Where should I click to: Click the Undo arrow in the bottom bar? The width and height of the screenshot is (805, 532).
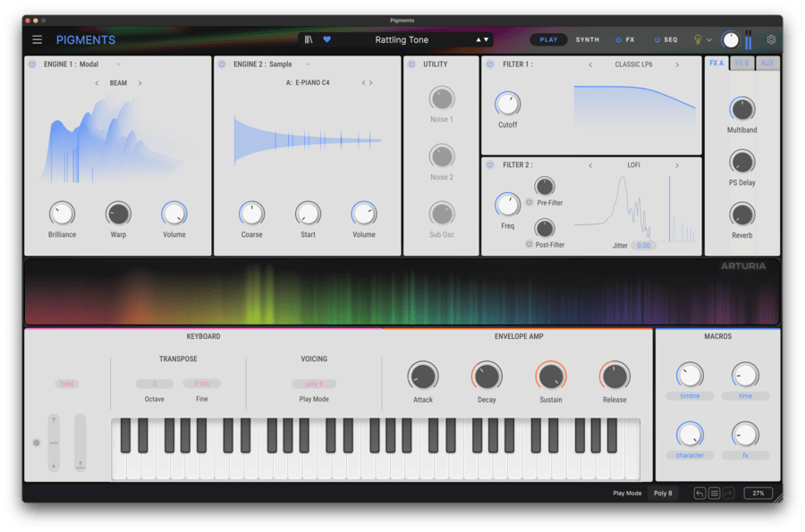pos(701,493)
